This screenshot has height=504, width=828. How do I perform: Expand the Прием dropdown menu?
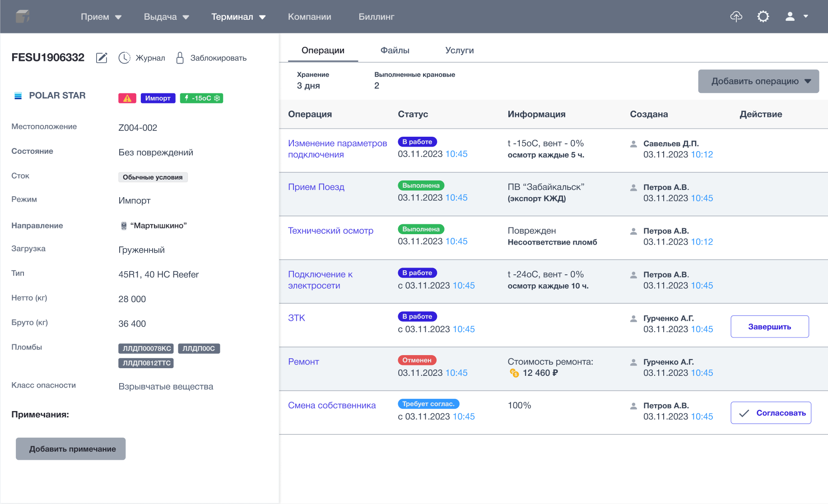(101, 17)
